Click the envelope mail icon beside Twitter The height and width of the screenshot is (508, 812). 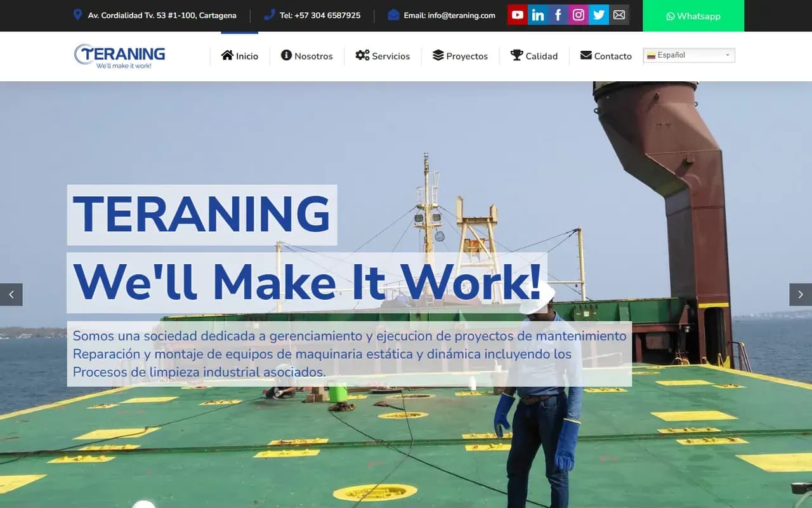coord(619,15)
